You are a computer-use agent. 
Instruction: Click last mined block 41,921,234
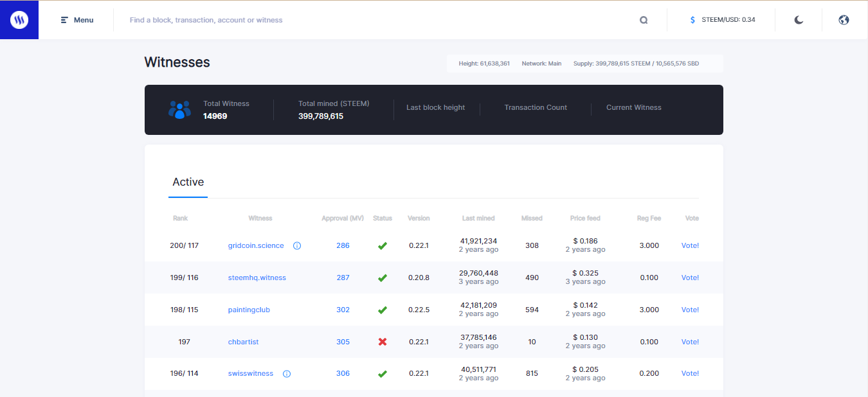(x=478, y=241)
